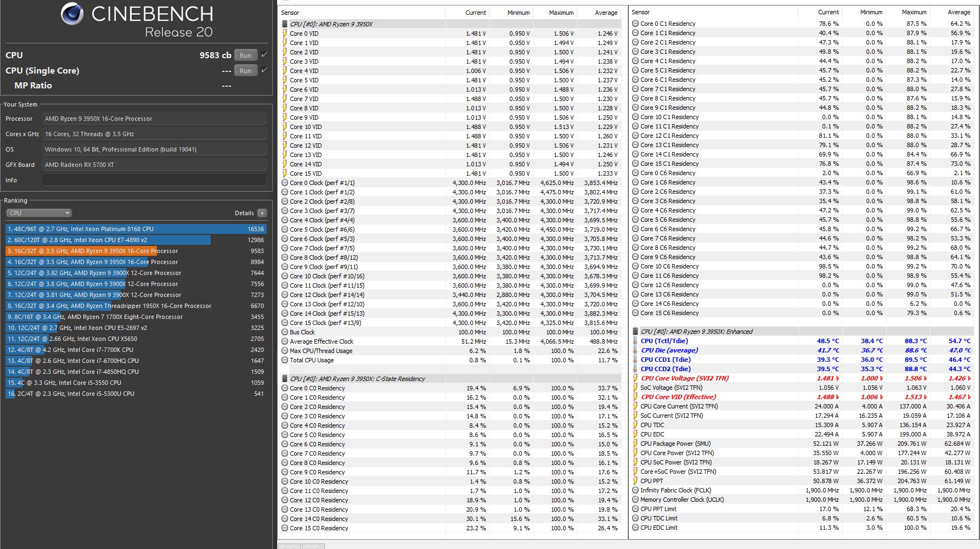Click the lightning icon beside CPU Core Voltage (SVI2 TFN)
Viewport: 980px width, 549px height.
(x=635, y=378)
